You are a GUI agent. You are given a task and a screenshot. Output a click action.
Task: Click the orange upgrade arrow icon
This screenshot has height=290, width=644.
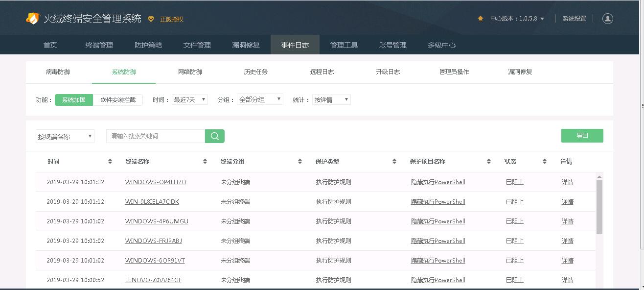(x=481, y=19)
